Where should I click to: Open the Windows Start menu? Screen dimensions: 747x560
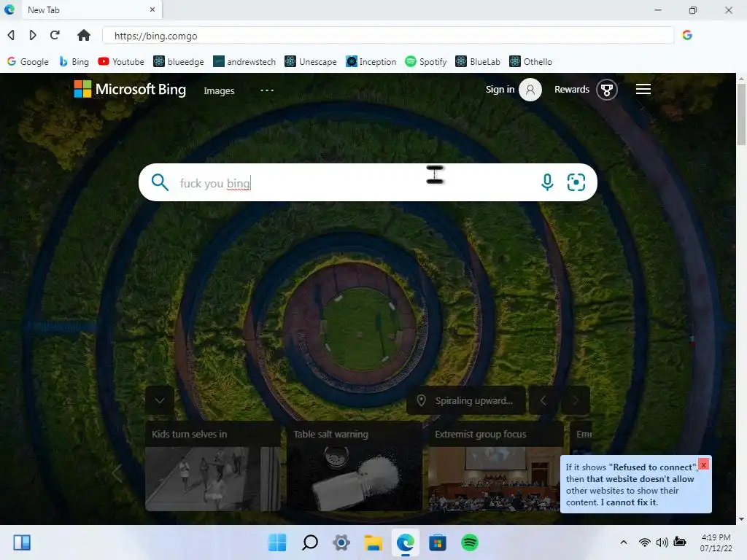click(277, 542)
